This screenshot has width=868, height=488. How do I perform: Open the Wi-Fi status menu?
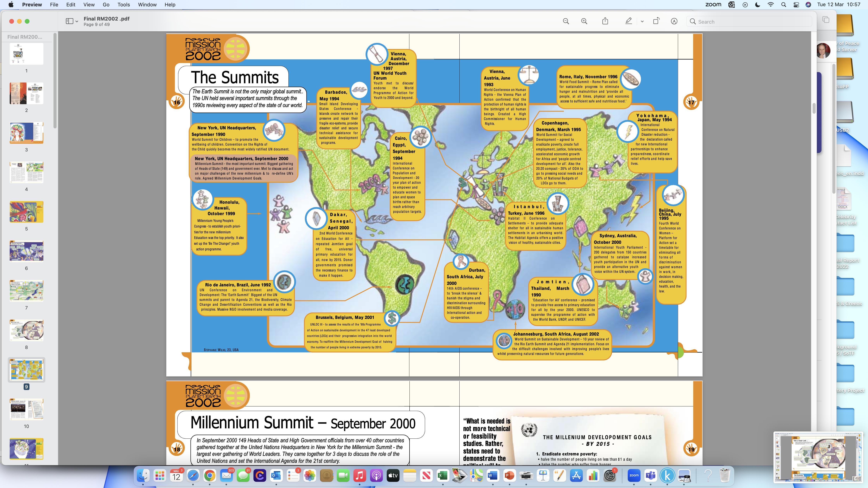(771, 5)
